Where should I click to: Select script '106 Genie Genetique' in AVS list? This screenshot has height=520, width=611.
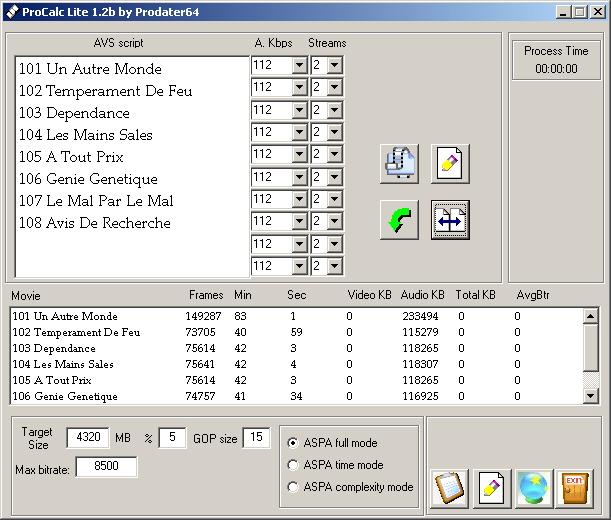point(88,179)
